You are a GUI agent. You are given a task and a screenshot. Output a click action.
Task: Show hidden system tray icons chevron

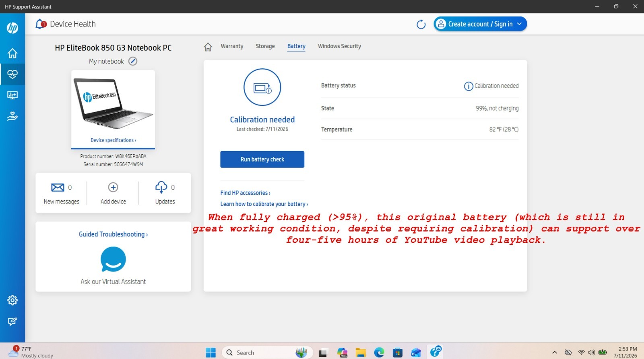(555, 353)
